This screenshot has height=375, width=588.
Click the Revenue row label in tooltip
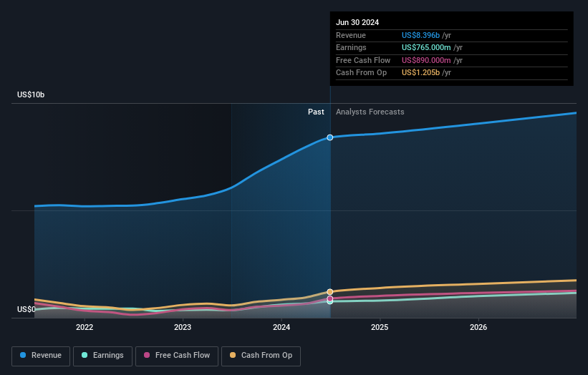(351, 35)
